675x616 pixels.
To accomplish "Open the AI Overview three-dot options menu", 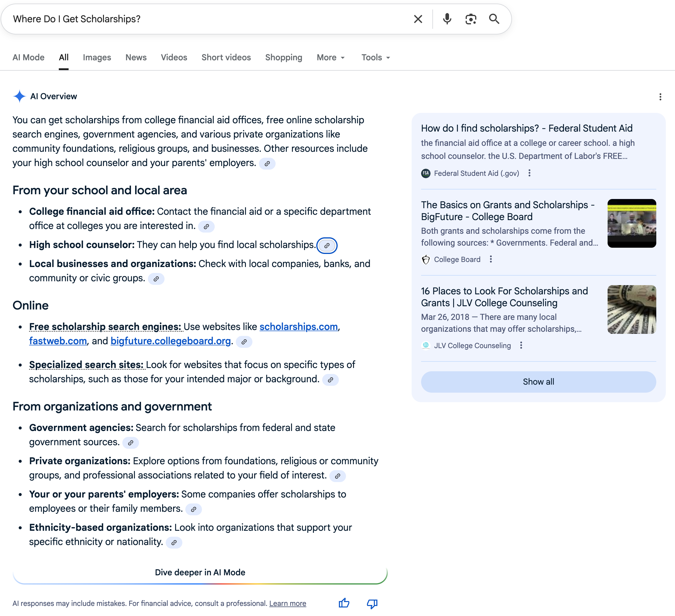I will [x=660, y=97].
